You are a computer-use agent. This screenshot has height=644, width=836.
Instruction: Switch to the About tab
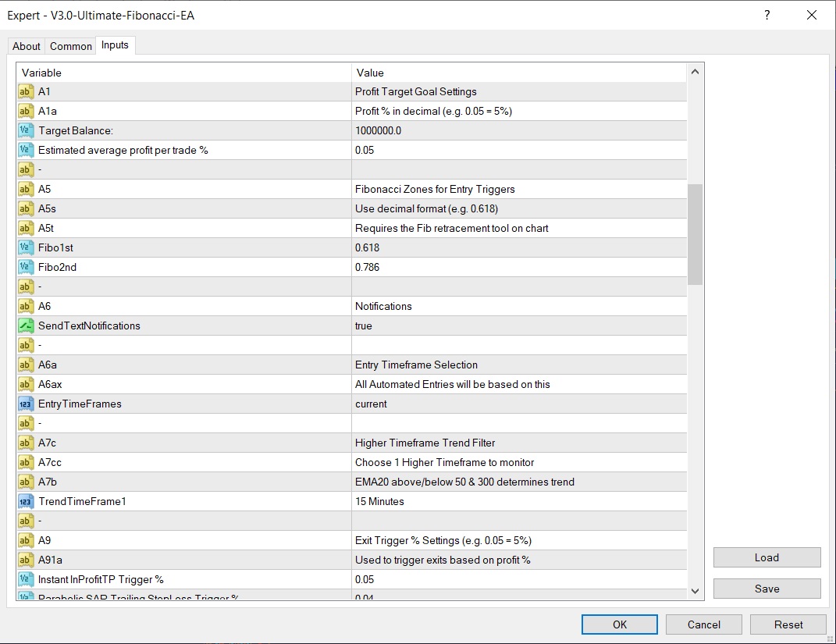(x=27, y=46)
